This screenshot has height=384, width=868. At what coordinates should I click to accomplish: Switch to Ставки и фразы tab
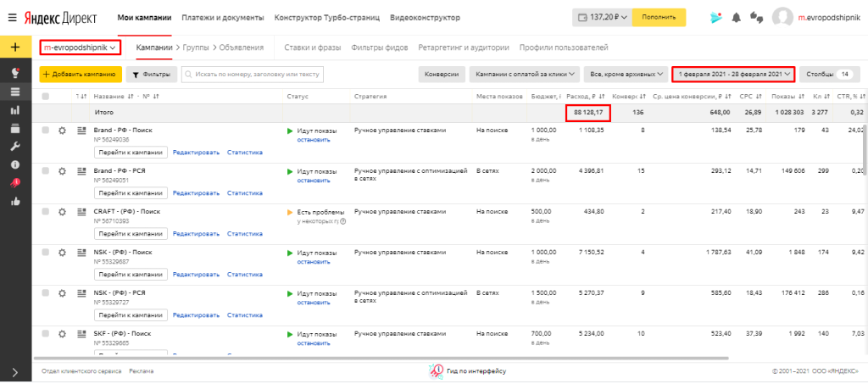(x=312, y=47)
